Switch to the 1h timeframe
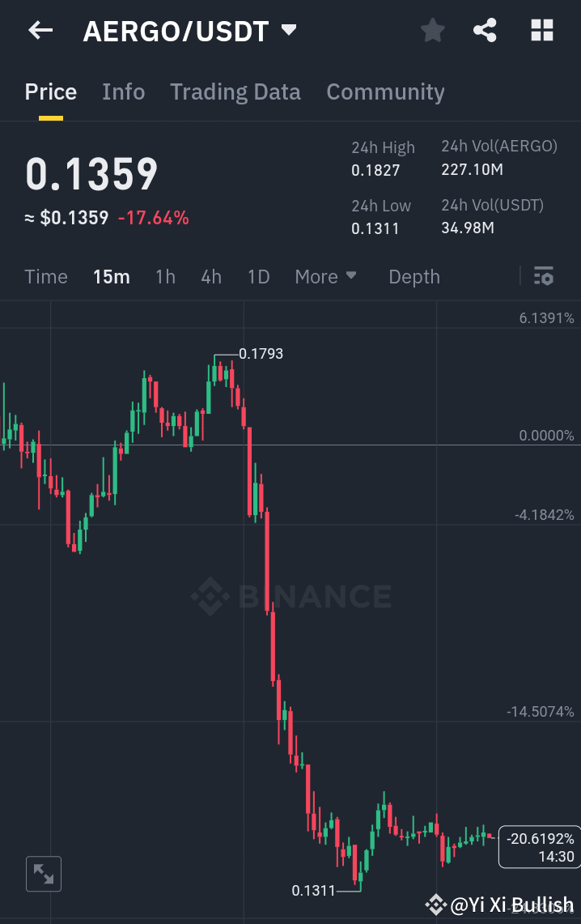Viewport: 581px width, 924px height. pyautogui.click(x=165, y=276)
